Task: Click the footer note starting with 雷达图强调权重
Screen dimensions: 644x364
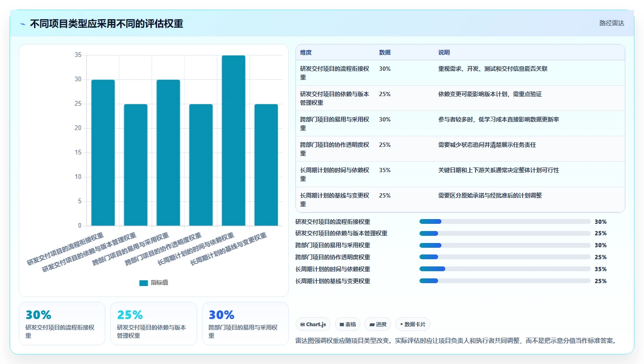Action: [x=456, y=341]
